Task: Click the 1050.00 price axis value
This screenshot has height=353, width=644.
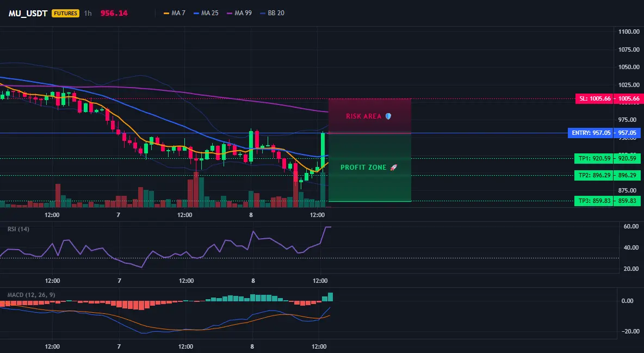Action: coord(629,67)
